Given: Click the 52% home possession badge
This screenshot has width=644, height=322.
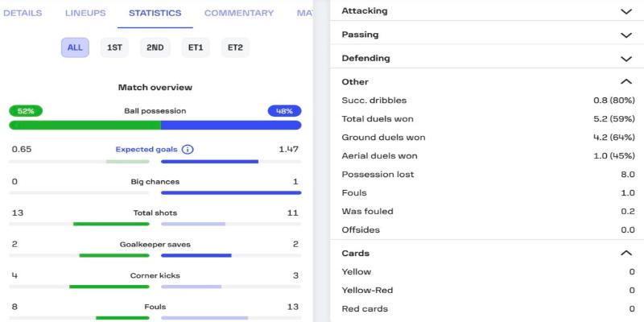Looking at the screenshot, I should click(x=26, y=111).
